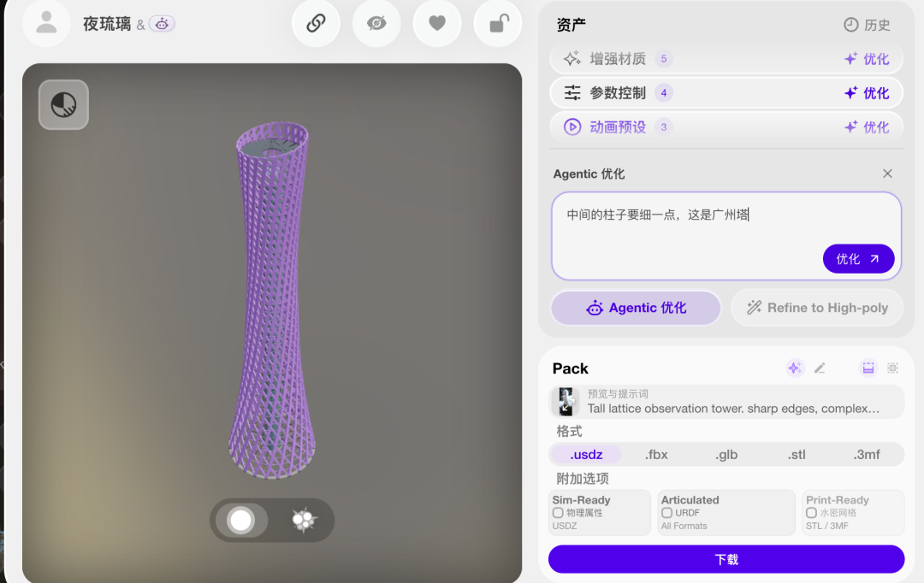Click the Pack layout panel icon

(868, 368)
